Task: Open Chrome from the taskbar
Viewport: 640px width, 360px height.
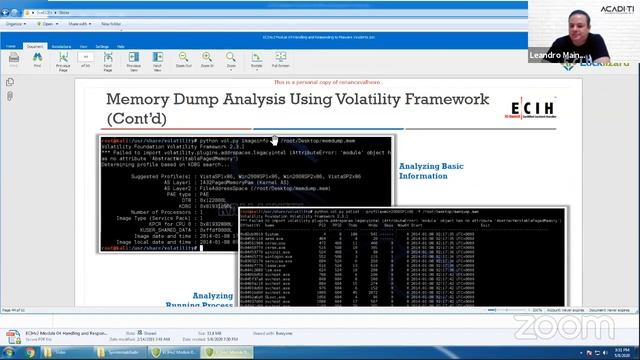Action: point(30,352)
